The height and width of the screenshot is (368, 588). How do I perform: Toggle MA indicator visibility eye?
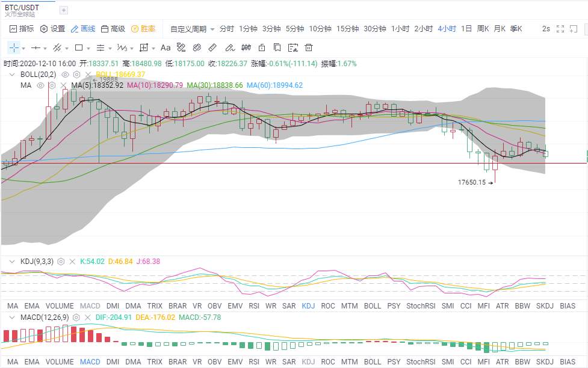[x=40, y=85]
